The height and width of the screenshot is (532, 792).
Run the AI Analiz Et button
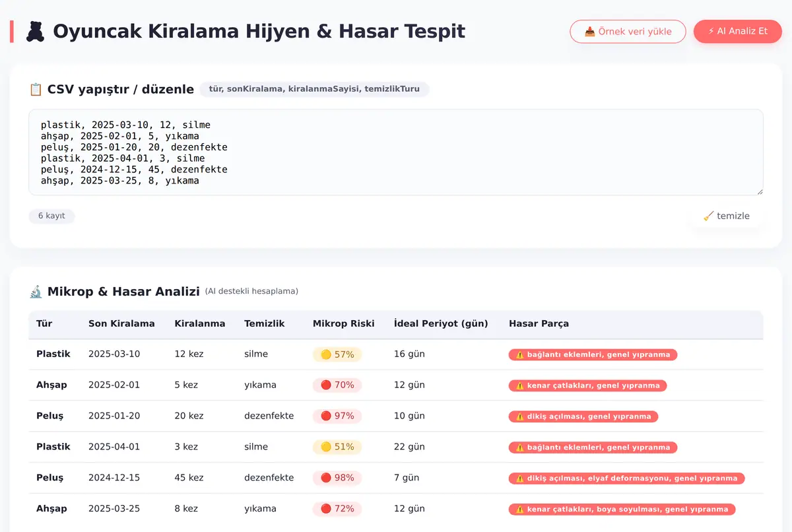click(738, 31)
